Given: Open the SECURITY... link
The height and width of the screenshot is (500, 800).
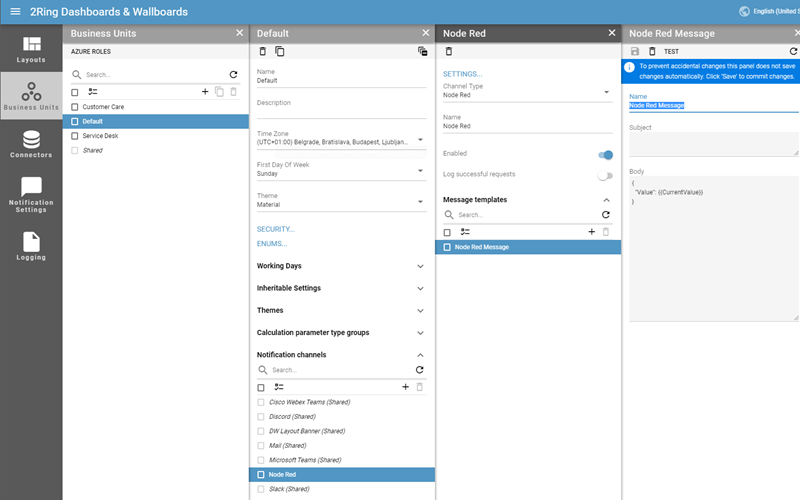Looking at the screenshot, I should 276,229.
